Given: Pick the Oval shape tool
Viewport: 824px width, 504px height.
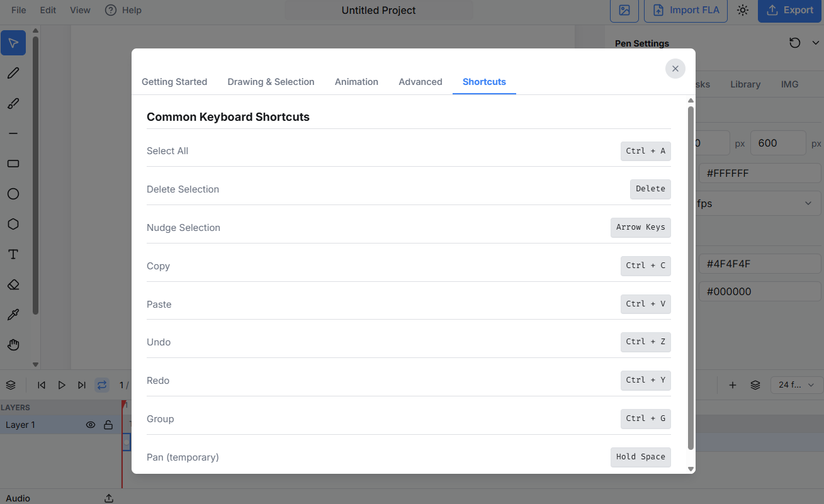Looking at the screenshot, I should (x=13, y=194).
